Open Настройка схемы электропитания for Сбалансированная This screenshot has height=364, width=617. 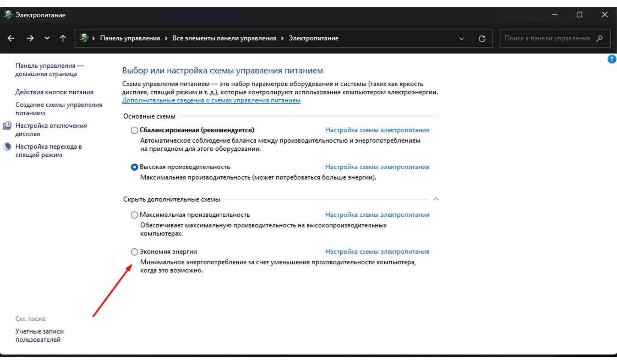(377, 130)
